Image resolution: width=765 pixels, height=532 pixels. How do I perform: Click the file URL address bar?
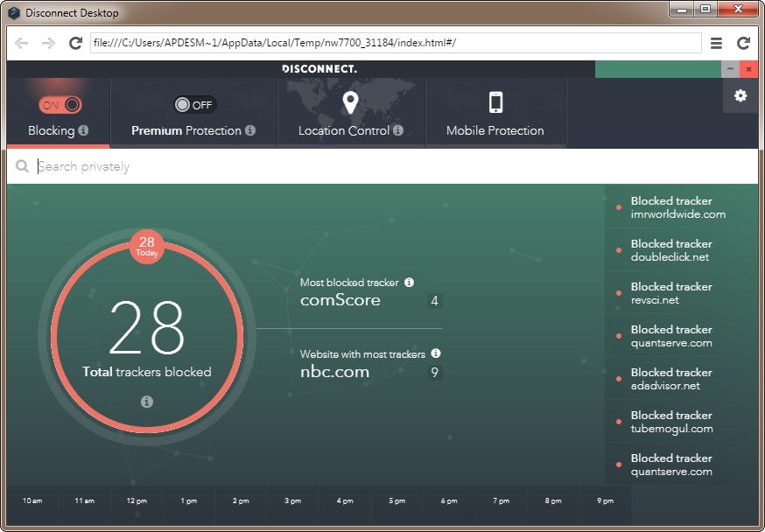[x=394, y=43]
